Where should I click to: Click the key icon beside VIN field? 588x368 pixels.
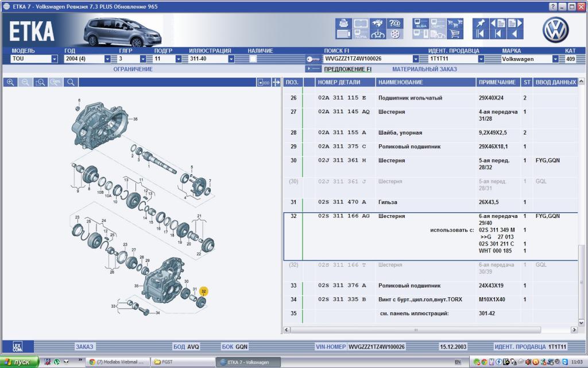(x=313, y=59)
